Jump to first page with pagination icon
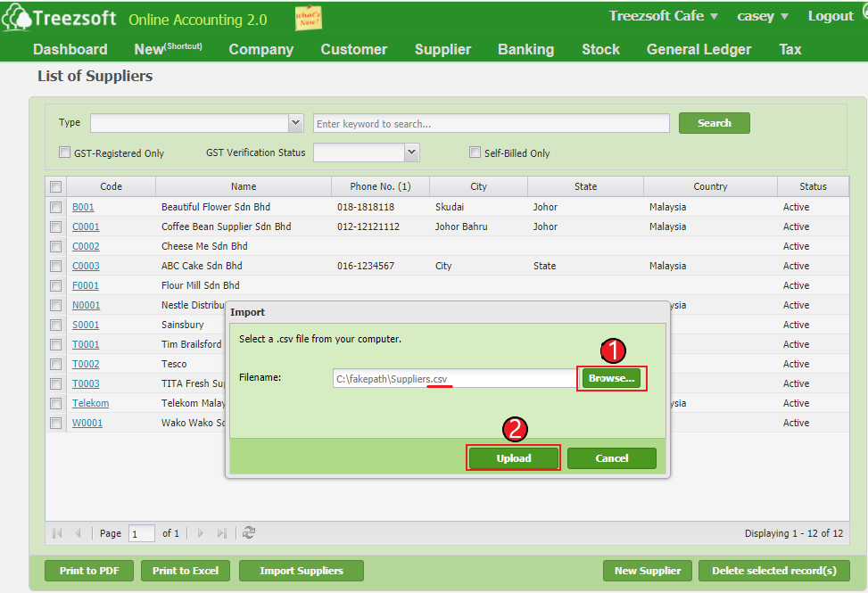 [56, 532]
